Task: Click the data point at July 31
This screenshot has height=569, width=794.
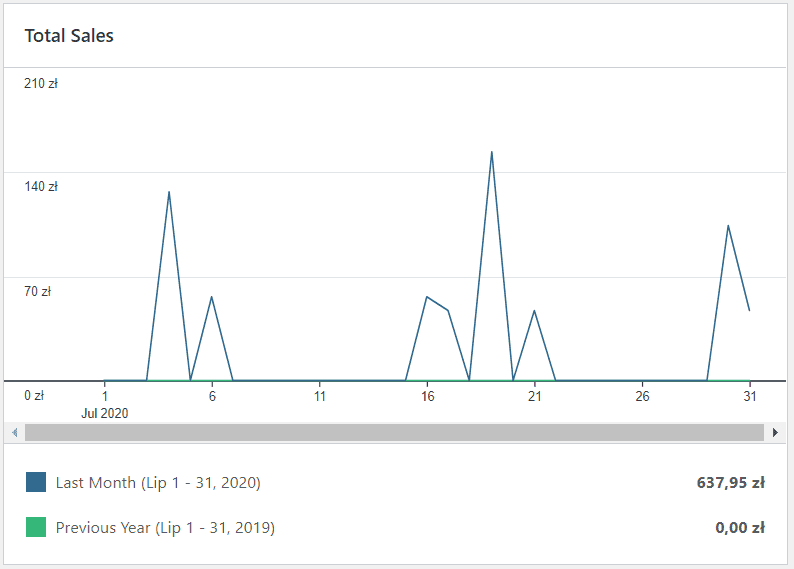Action: (x=749, y=310)
